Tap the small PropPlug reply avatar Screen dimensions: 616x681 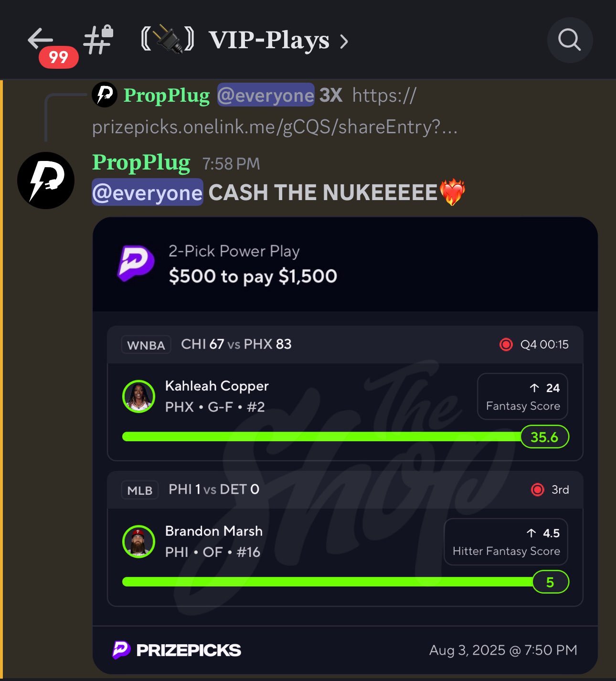coord(105,95)
